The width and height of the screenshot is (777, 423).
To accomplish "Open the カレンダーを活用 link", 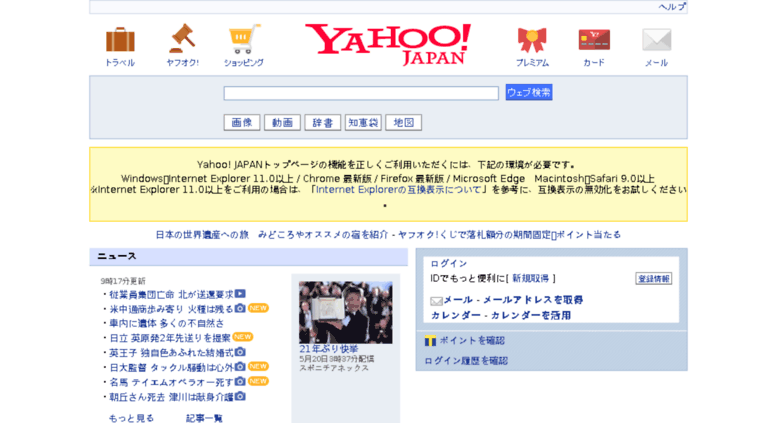I will point(531,315).
